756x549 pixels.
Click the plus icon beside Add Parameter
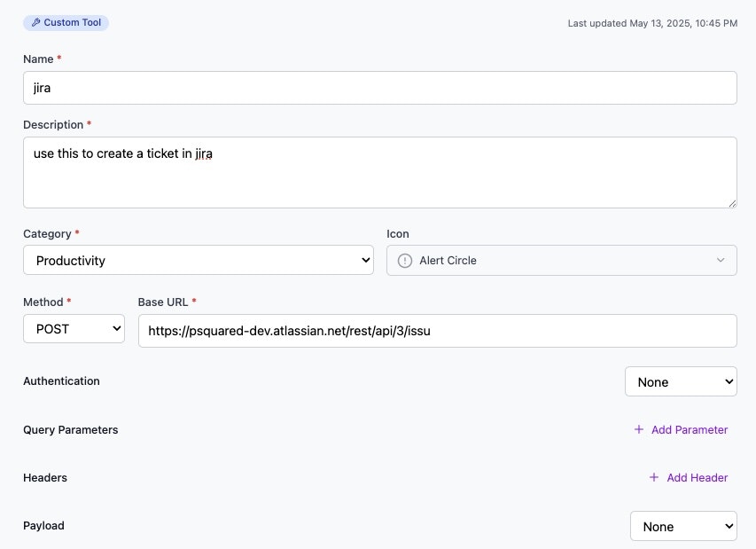[639, 429]
